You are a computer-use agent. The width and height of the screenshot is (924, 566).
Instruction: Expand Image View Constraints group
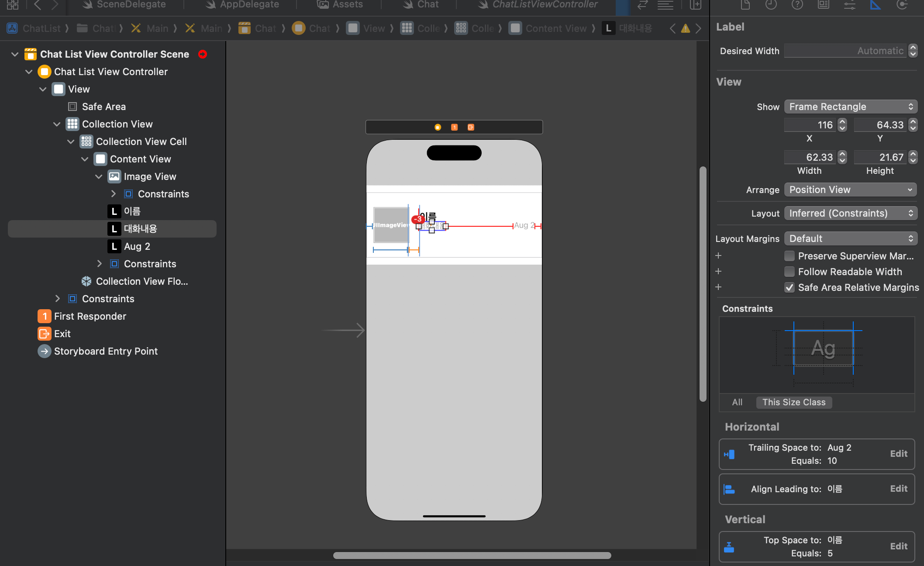(x=114, y=194)
